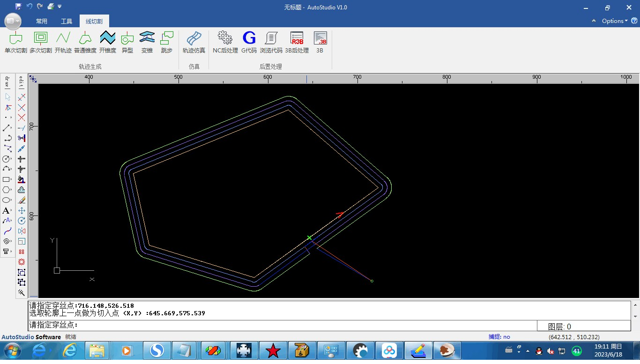Open the Options dropdown menu

pos(614,21)
